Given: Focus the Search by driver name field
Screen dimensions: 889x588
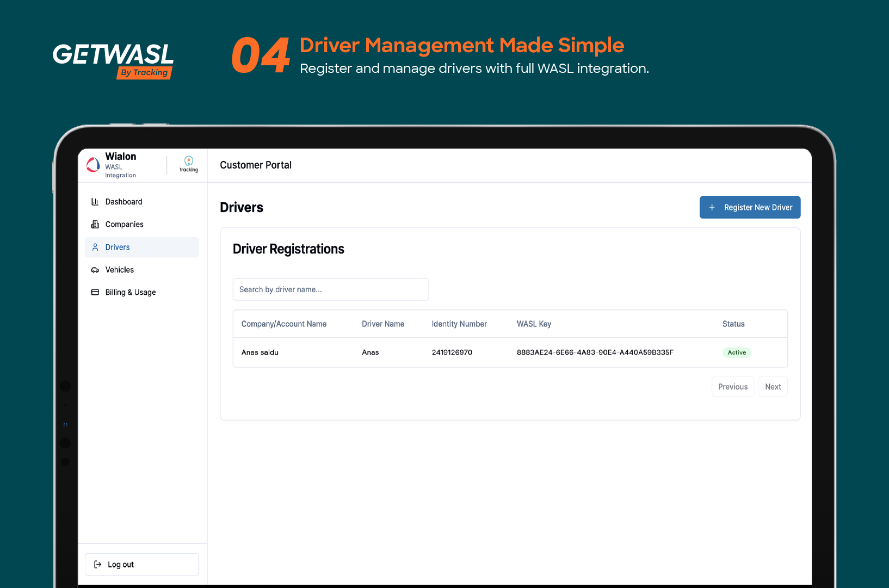Looking at the screenshot, I should click(x=331, y=289).
